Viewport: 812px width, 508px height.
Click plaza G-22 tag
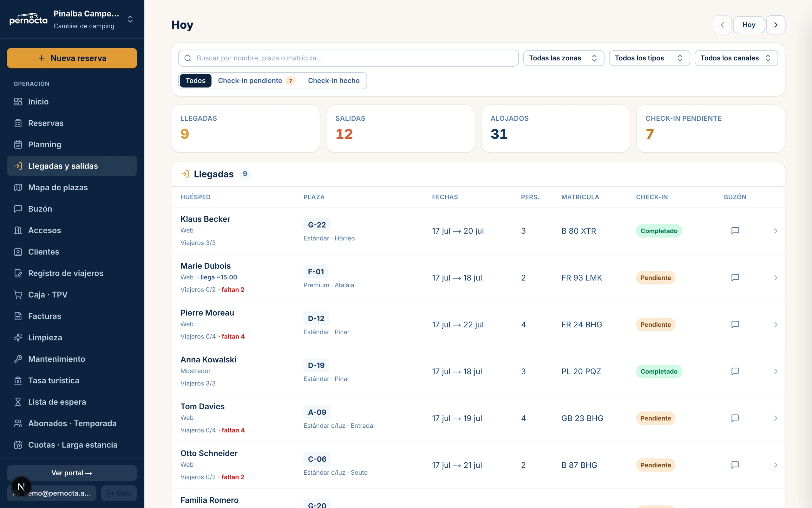point(317,225)
